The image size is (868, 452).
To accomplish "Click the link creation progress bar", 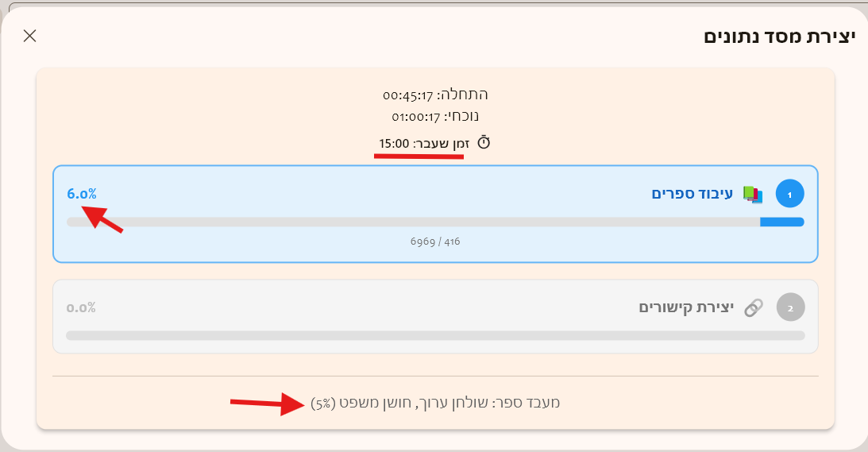I will point(435,336).
